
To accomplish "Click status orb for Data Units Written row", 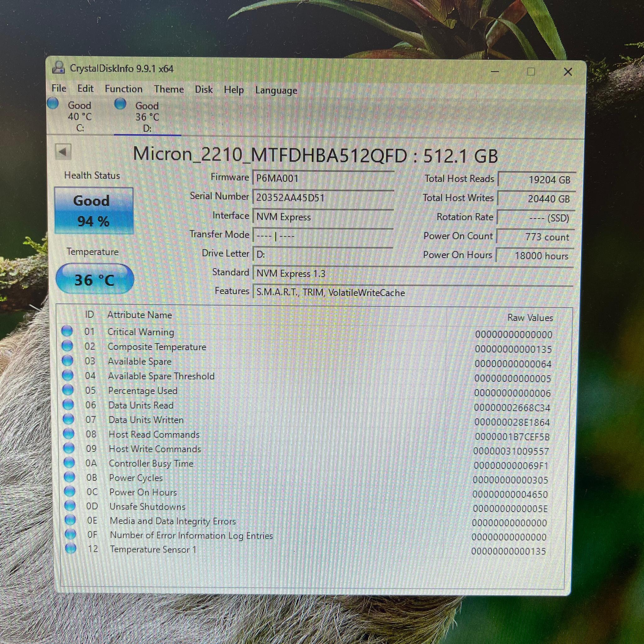I will [68, 419].
